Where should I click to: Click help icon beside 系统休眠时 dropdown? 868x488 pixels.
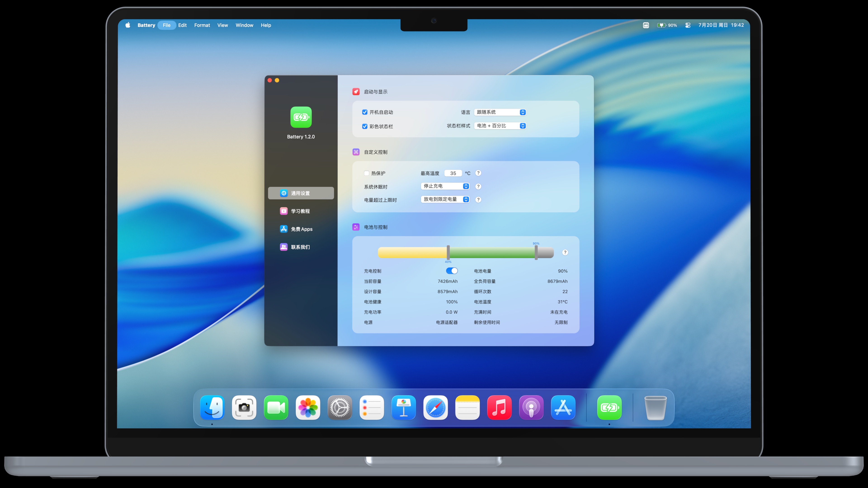(478, 187)
